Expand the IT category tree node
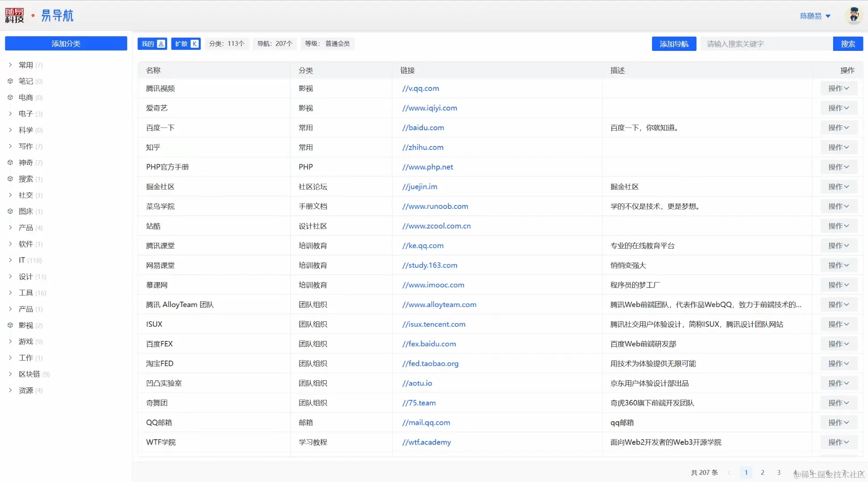This screenshot has height=482, width=868. [10, 260]
